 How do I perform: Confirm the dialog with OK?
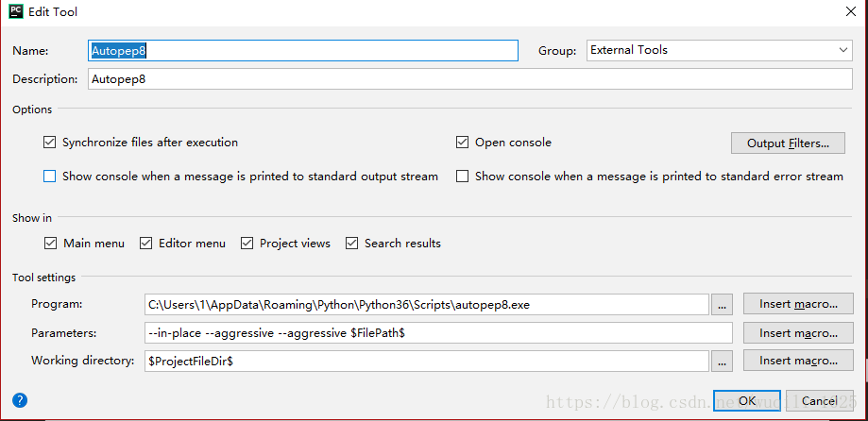point(747,400)
